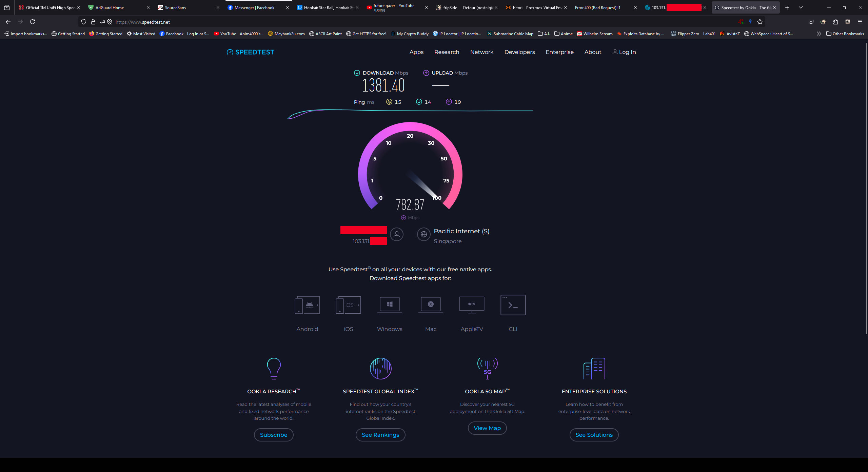Open the site security padlock icon

coord(93,22)
